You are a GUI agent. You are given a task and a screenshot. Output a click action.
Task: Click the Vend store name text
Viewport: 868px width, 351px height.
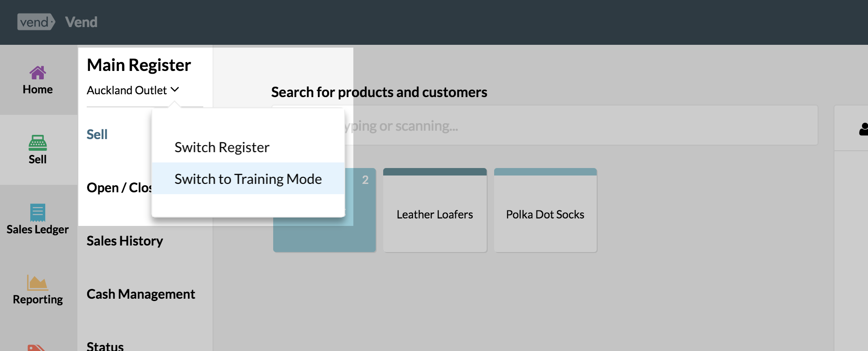point(81,22)
